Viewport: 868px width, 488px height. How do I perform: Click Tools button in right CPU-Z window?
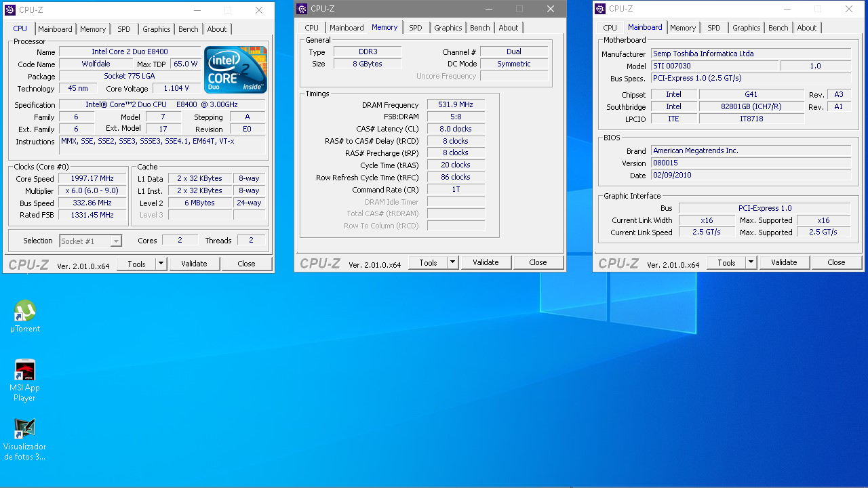(726, 262)
